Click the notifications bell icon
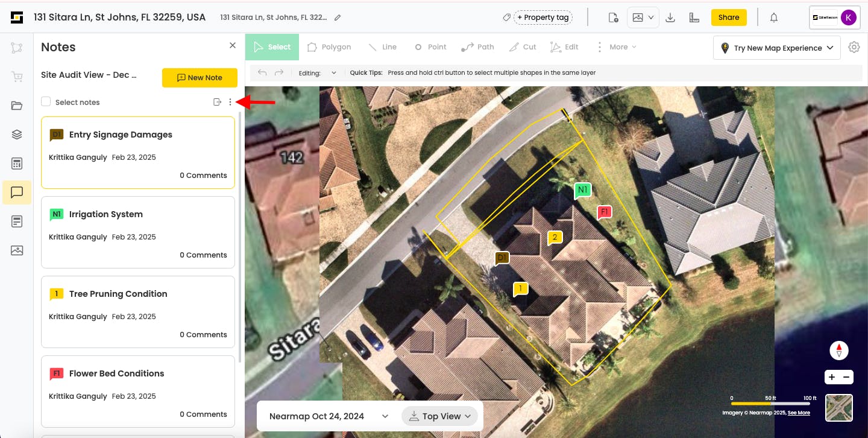The height and width of the screenshot is (438, 868). pyautogui.click(x=774, y=17)
